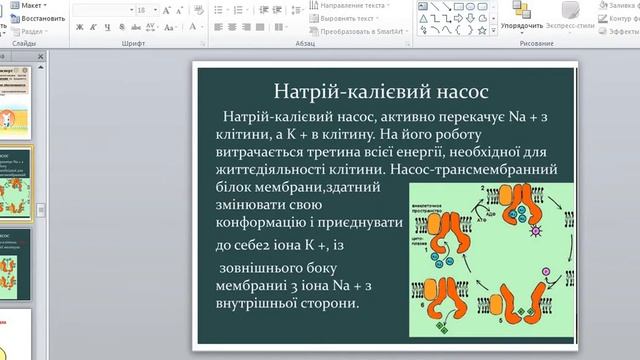Open the Макет layout dropdown
The height and width of the screenshot is (360, 640).
[29, 5]
